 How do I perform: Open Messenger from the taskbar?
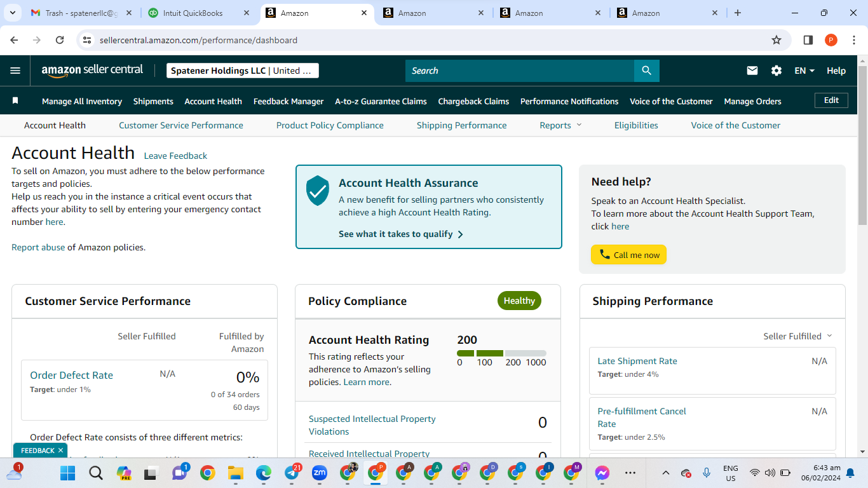602,473
